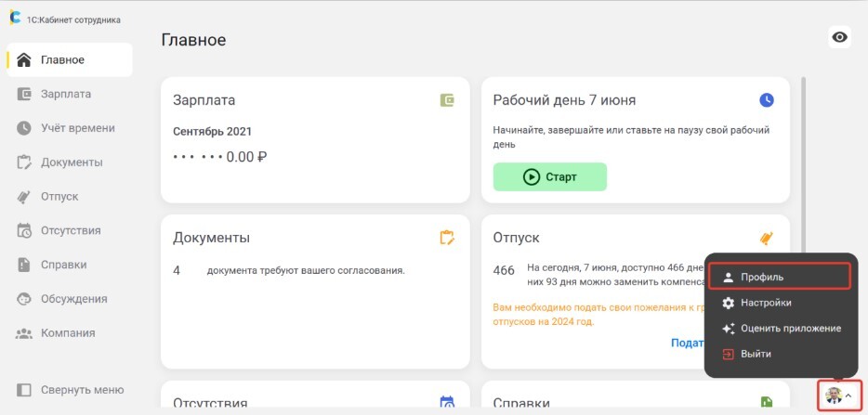Collapse the user menu via the chevron arrow

click(848, 396)
